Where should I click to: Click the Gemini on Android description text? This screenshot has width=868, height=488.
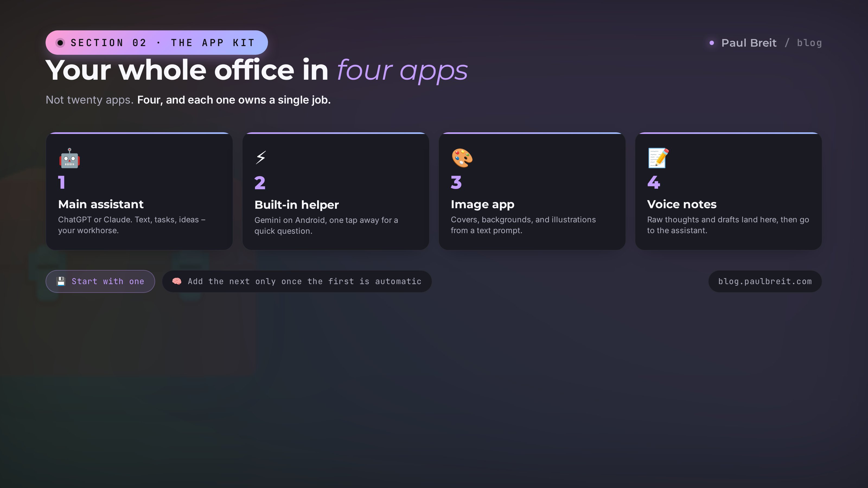click(326, 225)
